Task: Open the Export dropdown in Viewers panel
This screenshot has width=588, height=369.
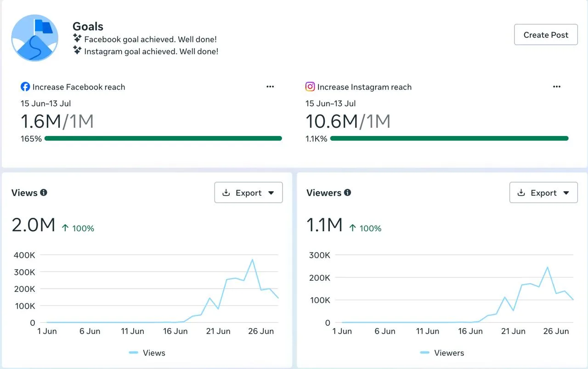Action: pos(543,193)
